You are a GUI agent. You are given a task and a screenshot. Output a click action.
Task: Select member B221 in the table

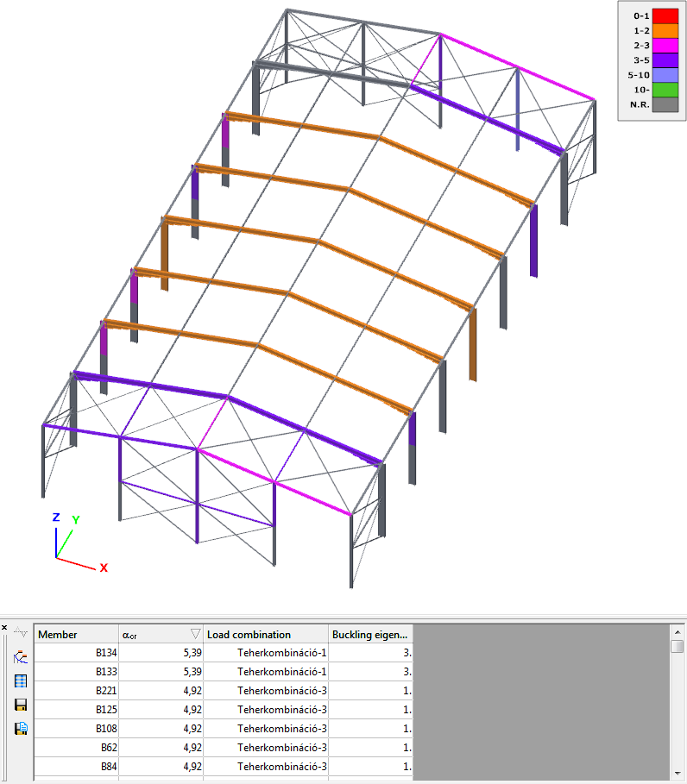106,691
